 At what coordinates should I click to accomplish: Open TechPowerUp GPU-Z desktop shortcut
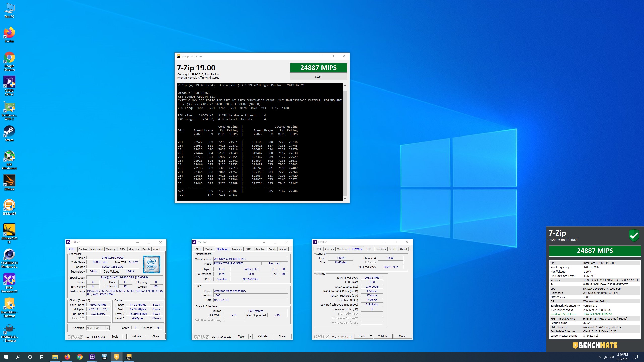9,111
